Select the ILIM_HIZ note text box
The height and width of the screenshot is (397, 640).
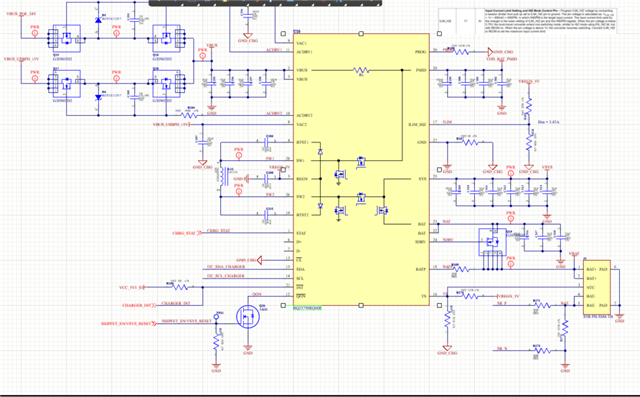coord(528,21)
